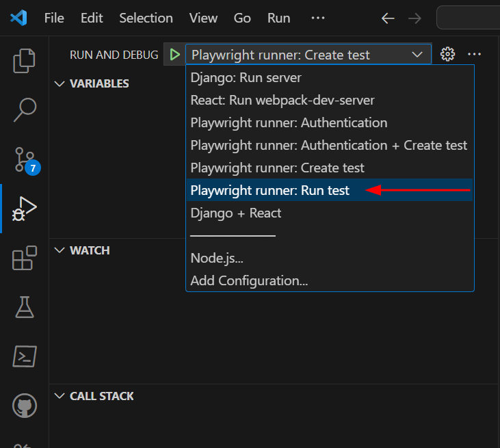Open the Selection menu

146,18
